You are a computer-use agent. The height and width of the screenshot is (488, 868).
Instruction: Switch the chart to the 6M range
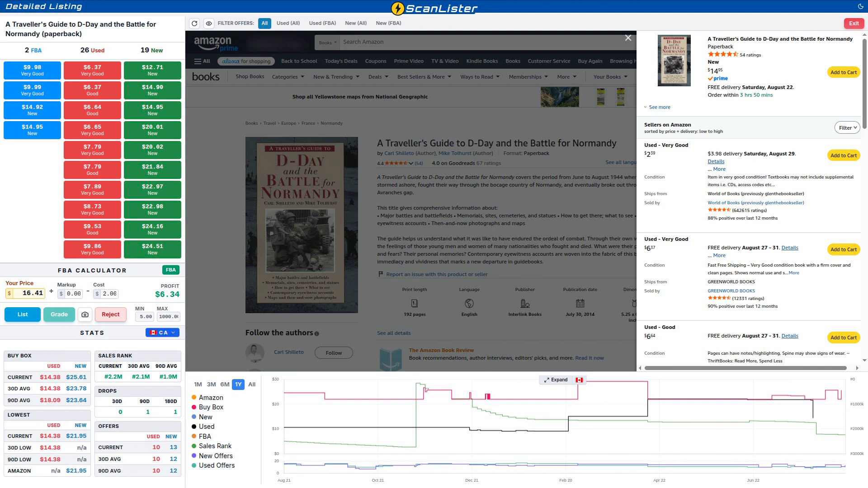(x=225, y=385)
